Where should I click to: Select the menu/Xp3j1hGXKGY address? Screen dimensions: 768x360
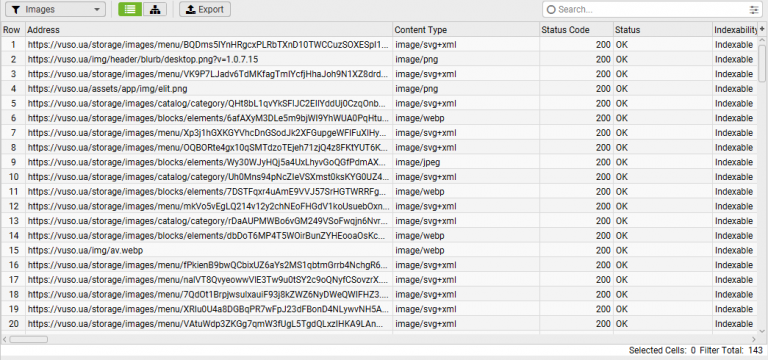click(209, 133)
